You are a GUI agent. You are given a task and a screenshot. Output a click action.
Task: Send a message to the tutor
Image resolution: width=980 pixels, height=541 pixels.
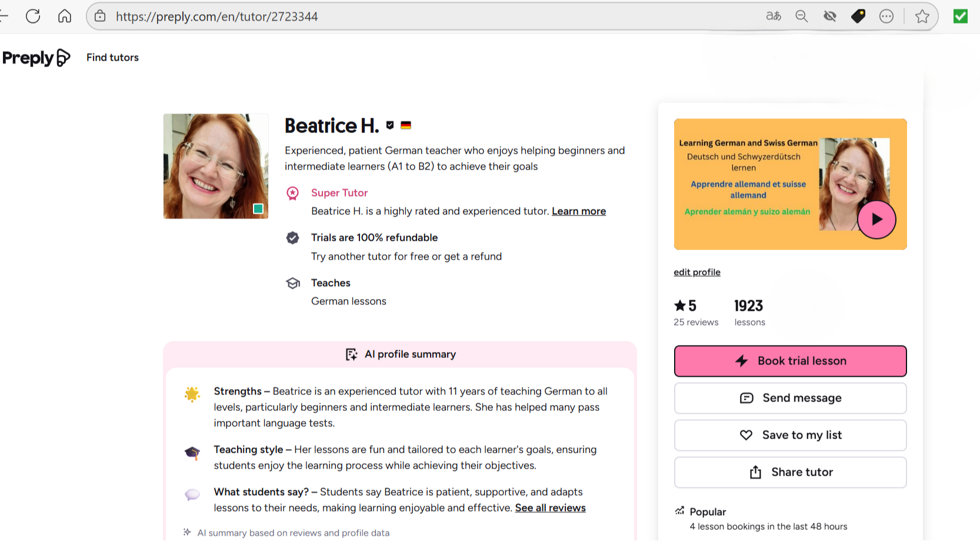(790, 398)
